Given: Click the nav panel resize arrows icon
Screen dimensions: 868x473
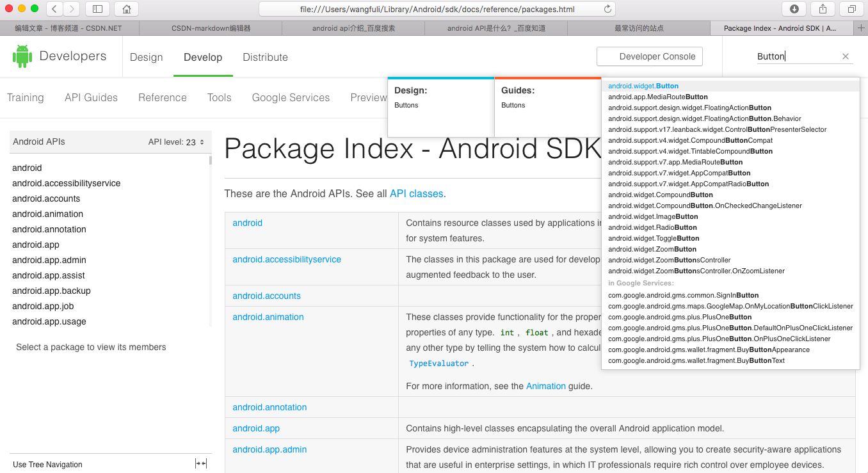Looking at the screenshot, I should click(201, 464).
